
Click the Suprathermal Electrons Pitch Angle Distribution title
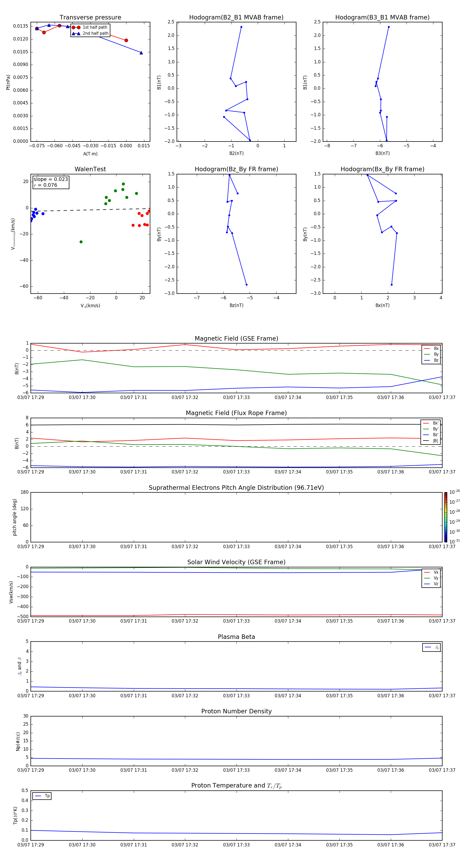pos(236,488)
